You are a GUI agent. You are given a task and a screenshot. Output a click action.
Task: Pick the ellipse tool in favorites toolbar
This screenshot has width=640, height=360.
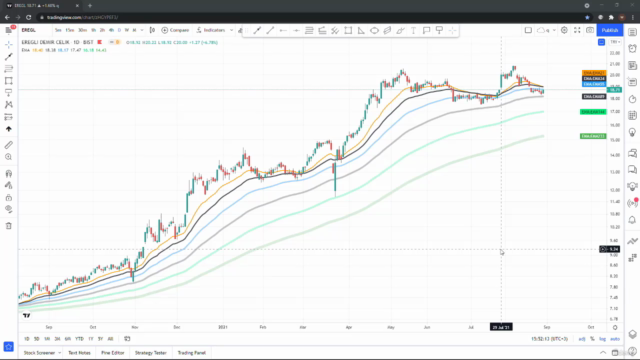[x=374, y=31]
